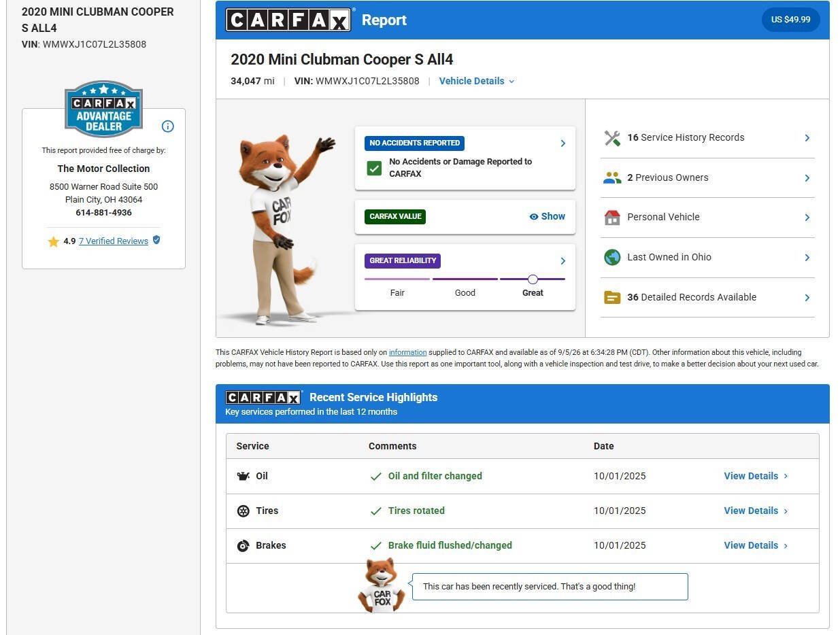Click the small Car Fox mascot near service note
Screen dimensions: 840x635
pos(382,585)
